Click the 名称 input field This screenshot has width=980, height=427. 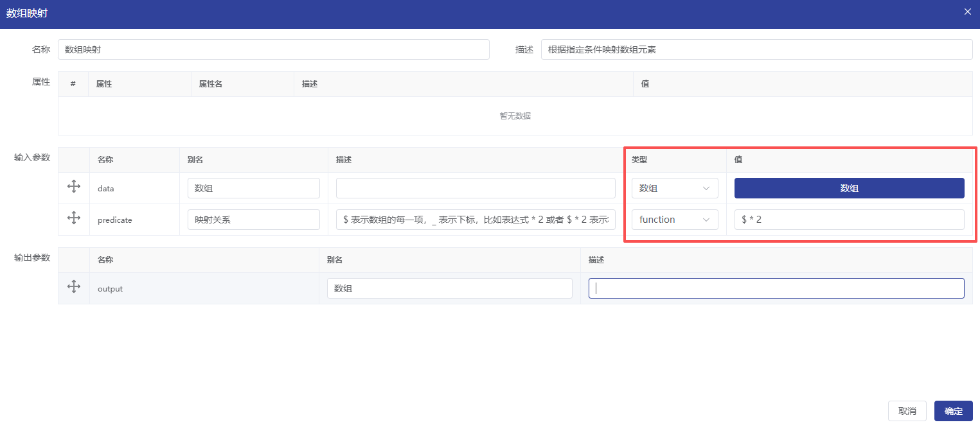pos(273,49)
